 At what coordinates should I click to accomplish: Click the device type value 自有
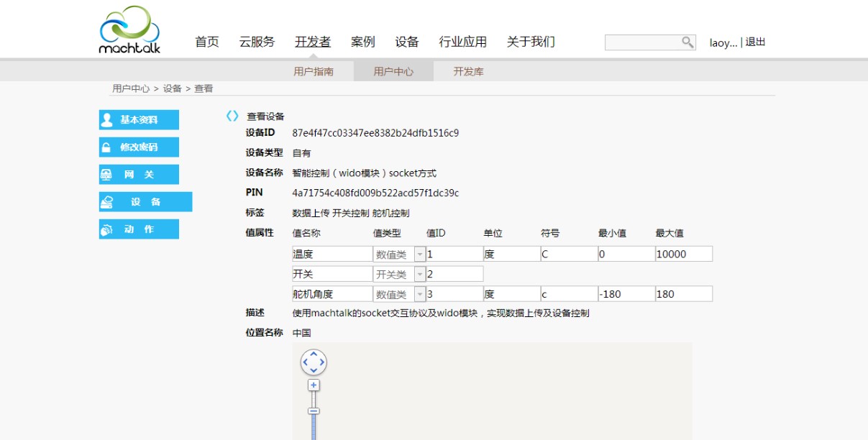[301, 153]
